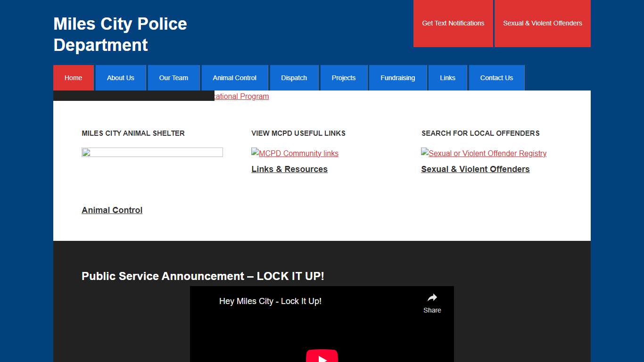Click the red Sexual & Violent Offenders button

pyautogui.click(x=543, y=23)
